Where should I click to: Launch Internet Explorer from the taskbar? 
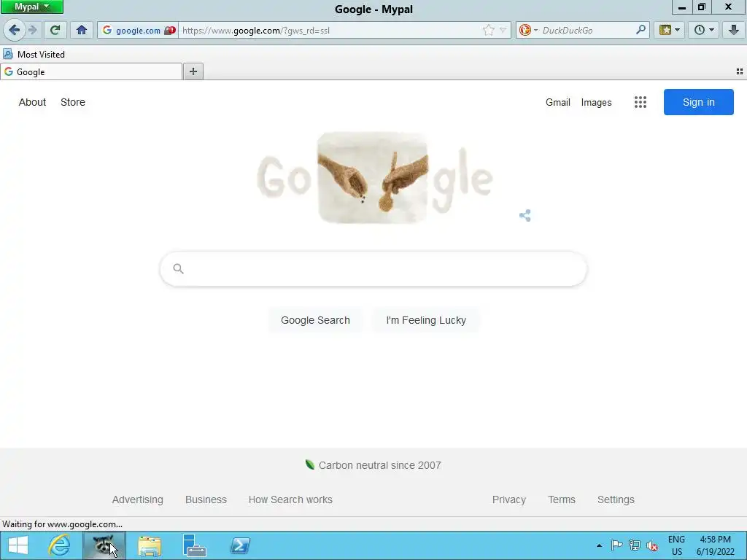(x=59, y=545)
